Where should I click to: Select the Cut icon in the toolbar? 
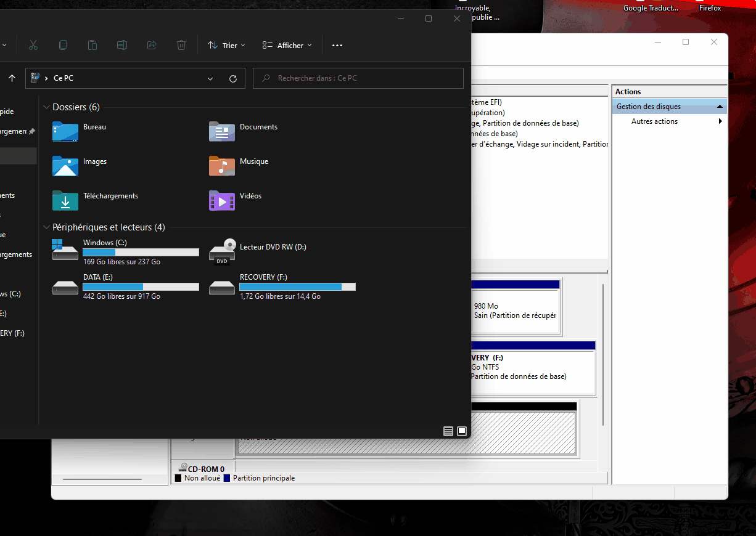[x=33, y=45]
